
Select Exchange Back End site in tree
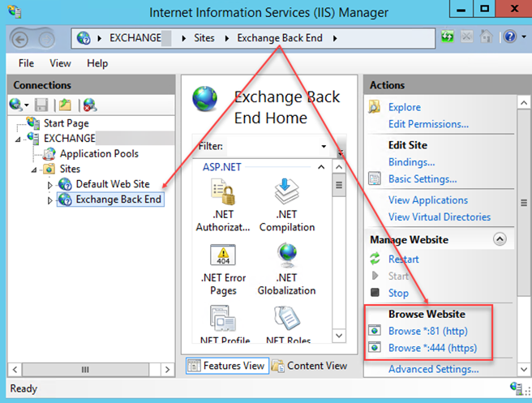pos(118,199)
